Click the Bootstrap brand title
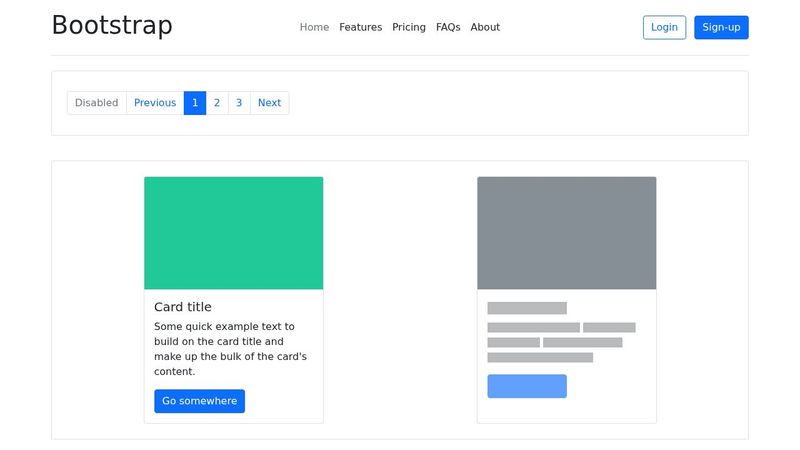The image size is (800, 450). coord(112,26)
